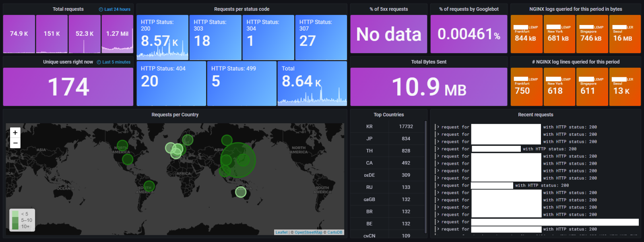
Task: Click the Frankfurt LEMP panel showing 844 kB
Action: [526, 34]
